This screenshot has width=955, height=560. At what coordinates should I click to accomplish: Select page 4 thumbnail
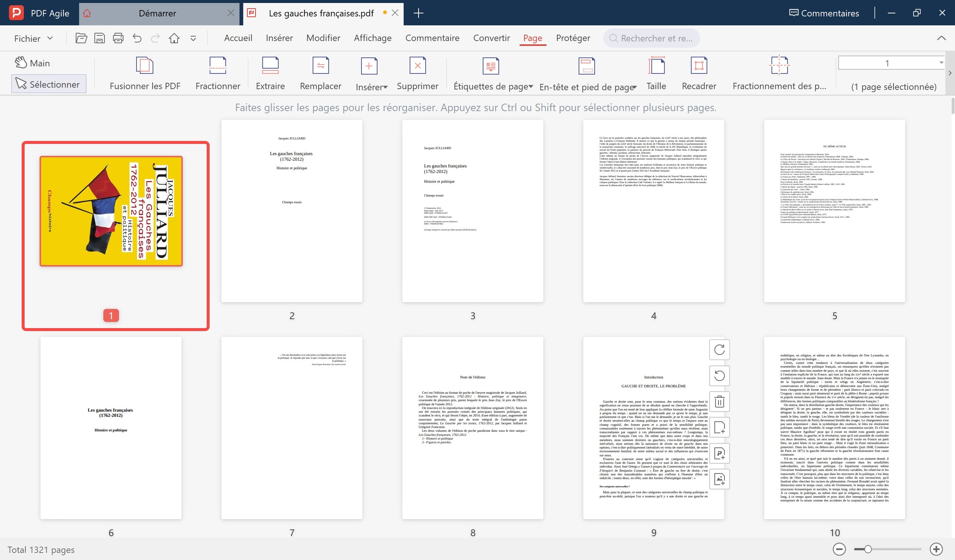pyautogui.click(x=653, y=211)
